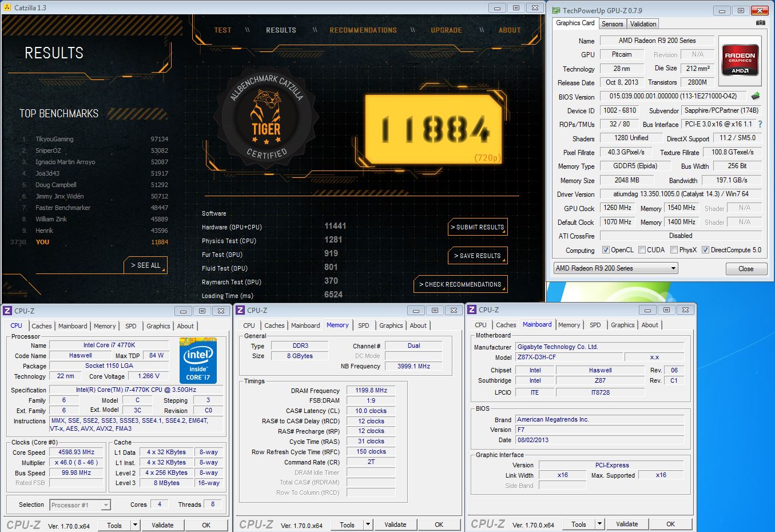Screen dimensions: 775x532
Task: Click the SEE ALL benchmarks button
Action: click(x=145, y=265)
